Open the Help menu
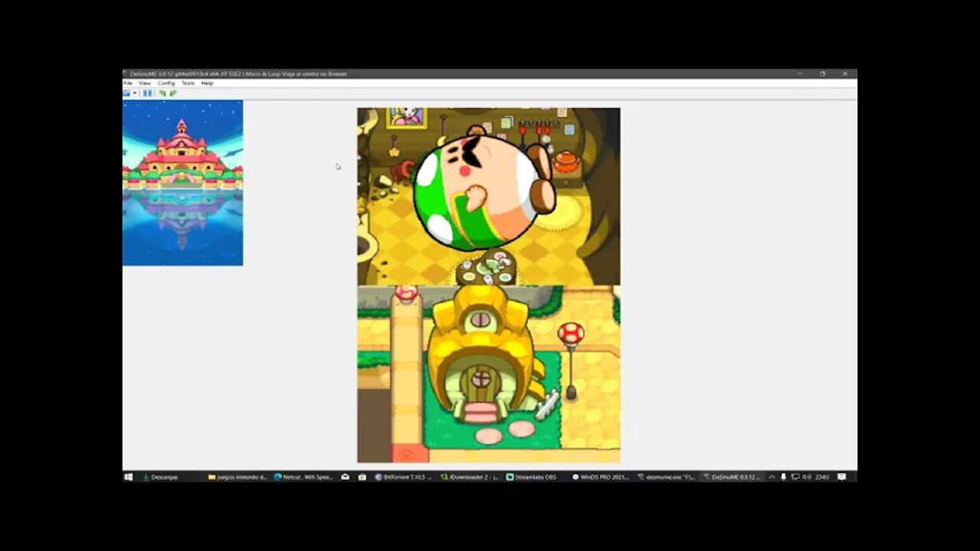The height and width of the screenshot is (551, 980). (207, 83)
